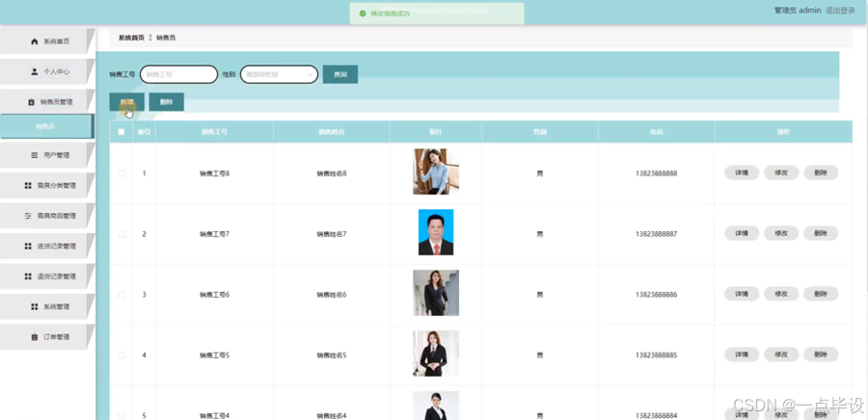Click the 销售工号6 cell
This screenshot has height=420, width=868.
click(214, 295)
